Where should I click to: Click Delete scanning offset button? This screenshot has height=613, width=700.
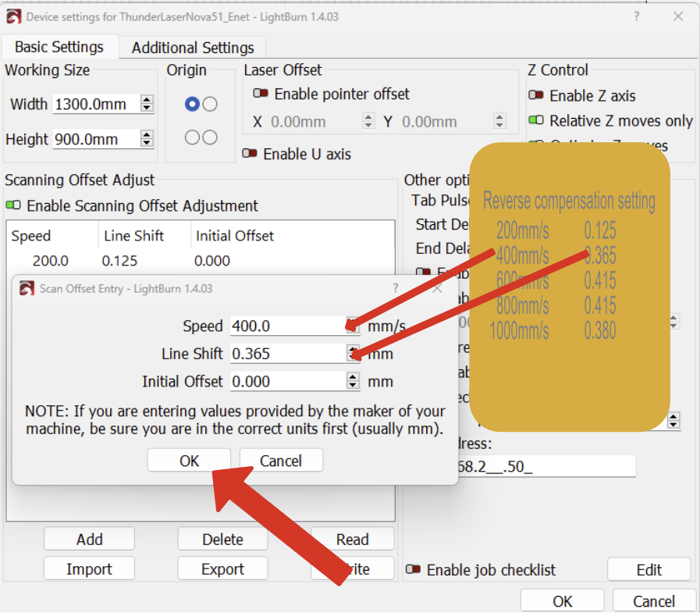pos(222,540)
